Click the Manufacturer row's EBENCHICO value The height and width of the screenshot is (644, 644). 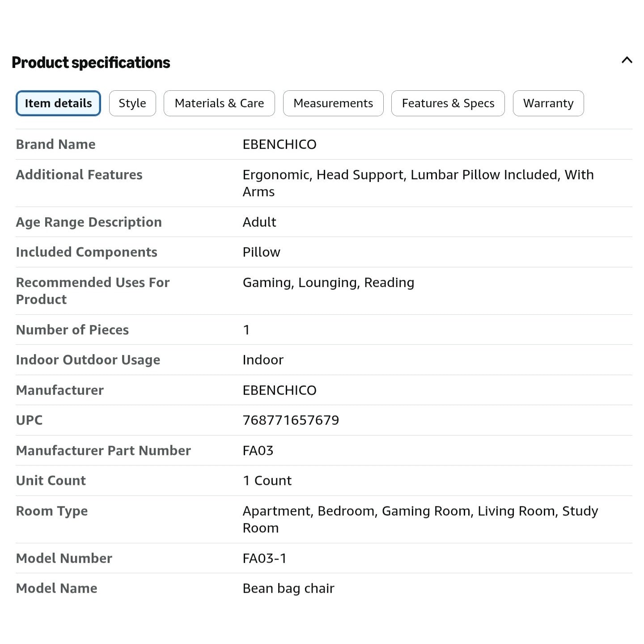[x=280, y=390]
